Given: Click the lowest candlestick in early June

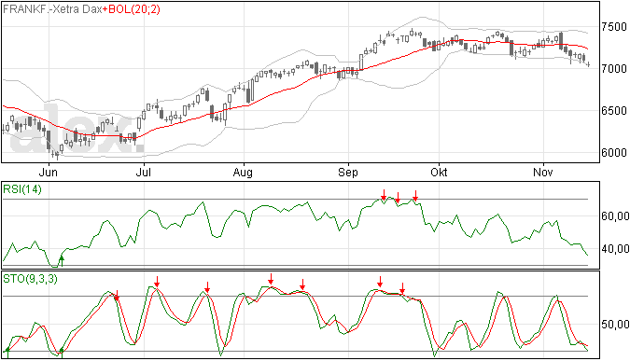Looking at the screenshot, I should [x=57, y=155].
